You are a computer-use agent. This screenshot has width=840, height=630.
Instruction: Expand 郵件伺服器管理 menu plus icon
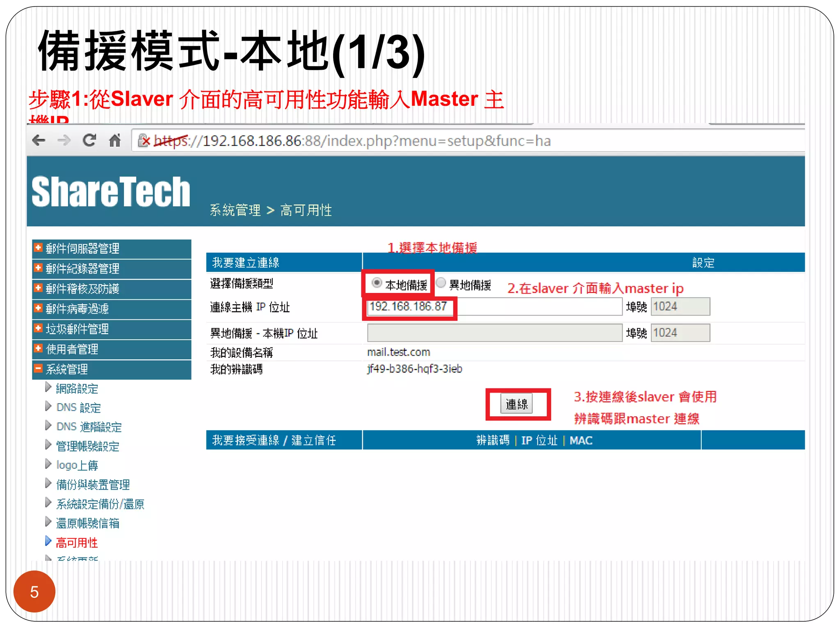(x=38, y=248)
